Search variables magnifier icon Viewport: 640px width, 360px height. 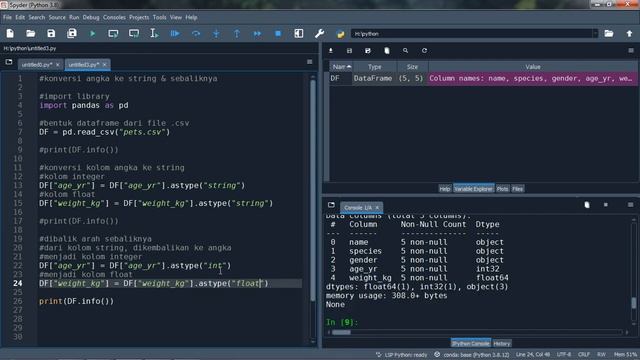point(405,51)
